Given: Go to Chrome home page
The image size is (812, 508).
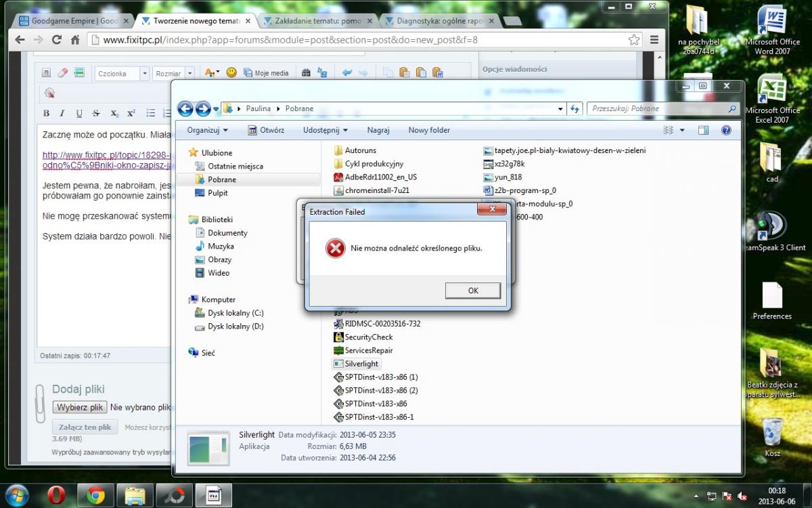Looking at the screenshot, I should click(76, 40).
